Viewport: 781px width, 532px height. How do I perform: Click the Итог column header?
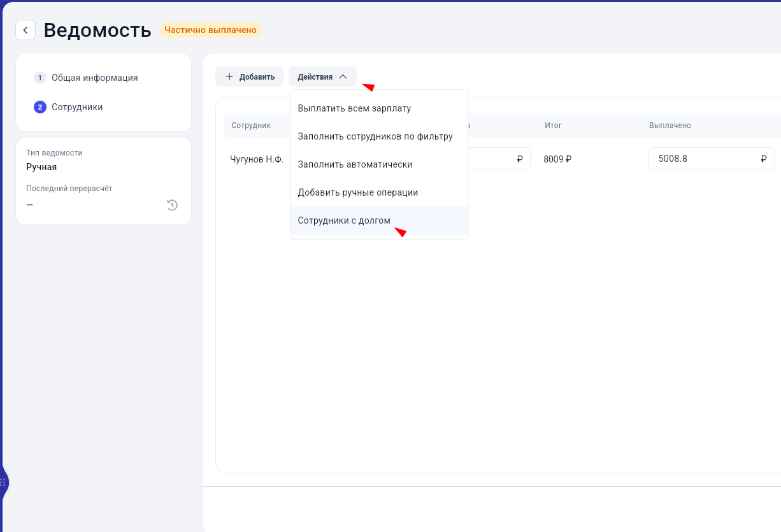tap(553, 126)
